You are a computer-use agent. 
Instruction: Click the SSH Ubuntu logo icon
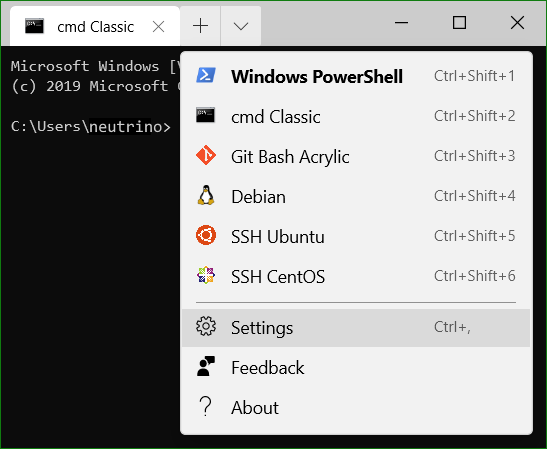(x=206, y=235)
